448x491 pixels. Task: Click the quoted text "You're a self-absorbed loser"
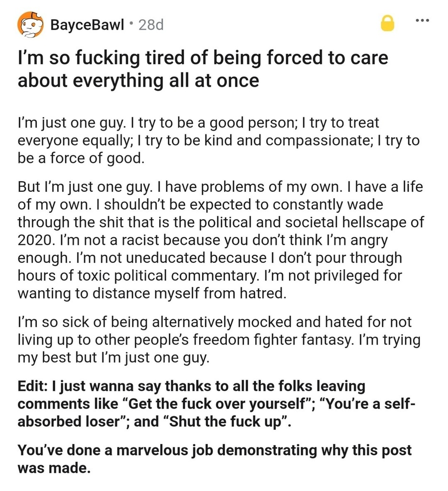point(216,413)
